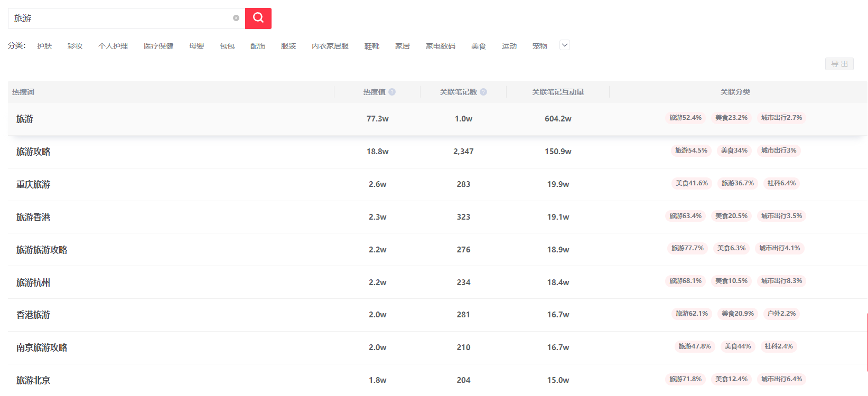
Task: Click the 美食23.2% category tag
Action: [x=731, y=118]
